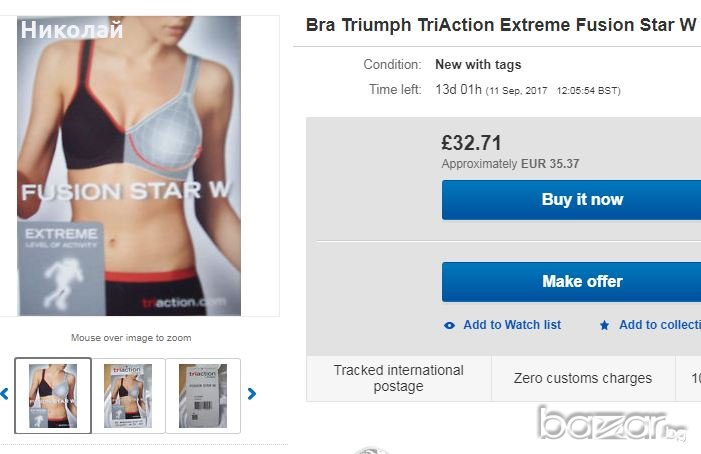Click the main Fusion Star W product image
This screenshot has width=701, height=454.
(x=129, y=166)
